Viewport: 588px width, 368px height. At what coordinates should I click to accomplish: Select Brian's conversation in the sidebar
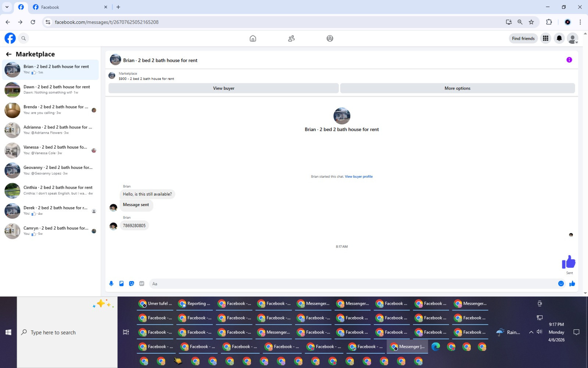[x=50, y=70]
